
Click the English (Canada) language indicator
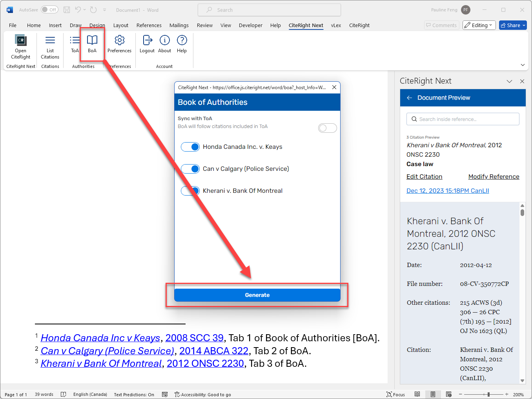click(90, 394)
